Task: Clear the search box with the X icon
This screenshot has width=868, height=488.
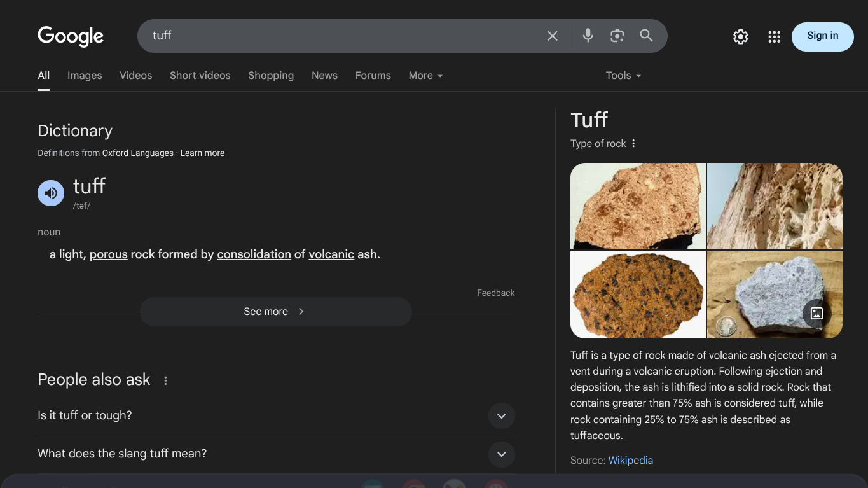Action: (552, 36)
